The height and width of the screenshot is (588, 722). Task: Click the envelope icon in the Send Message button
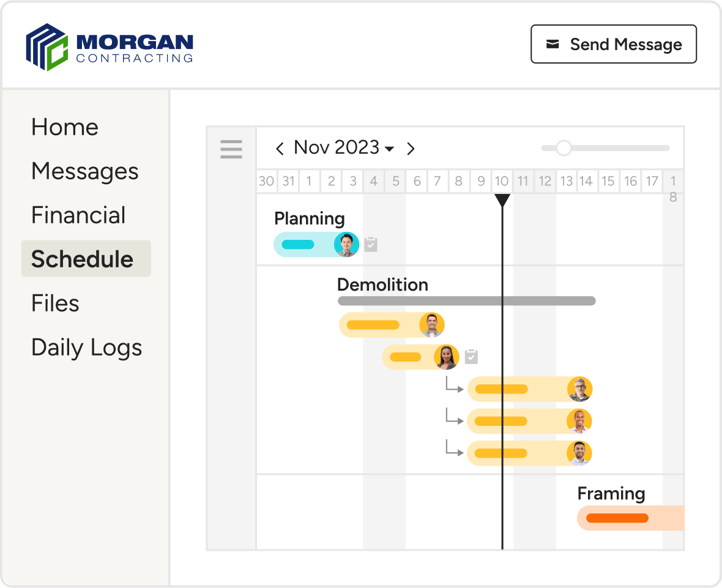pos(553,44)
